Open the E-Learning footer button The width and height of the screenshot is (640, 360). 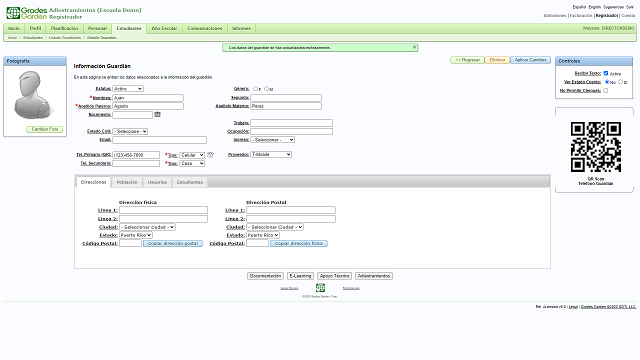click(x=300, y=276)
